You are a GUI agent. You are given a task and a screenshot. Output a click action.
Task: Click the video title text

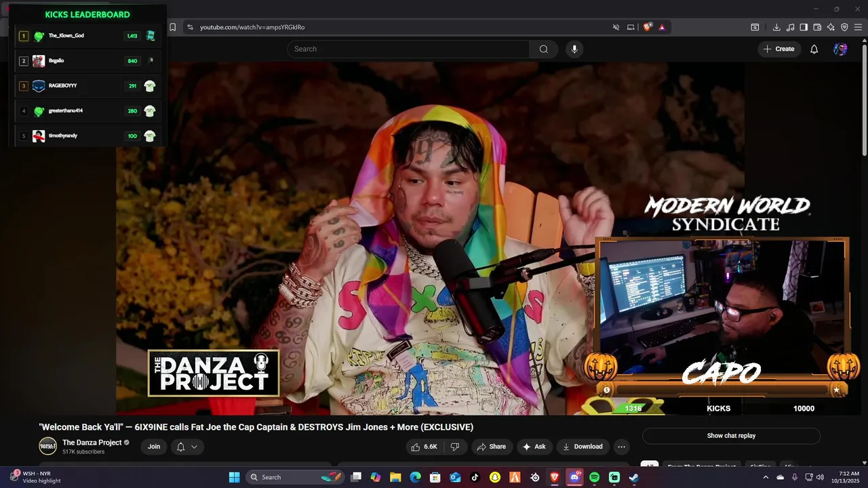256,427
